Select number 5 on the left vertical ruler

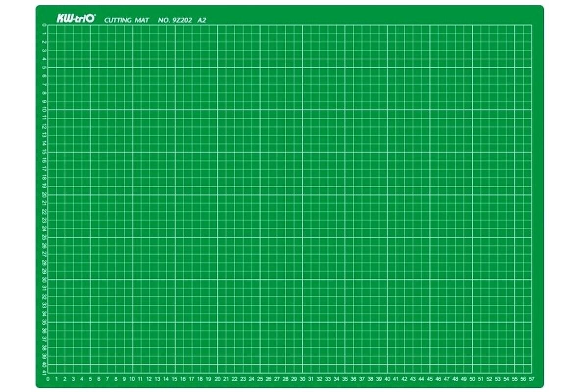(x=44, y=68)
